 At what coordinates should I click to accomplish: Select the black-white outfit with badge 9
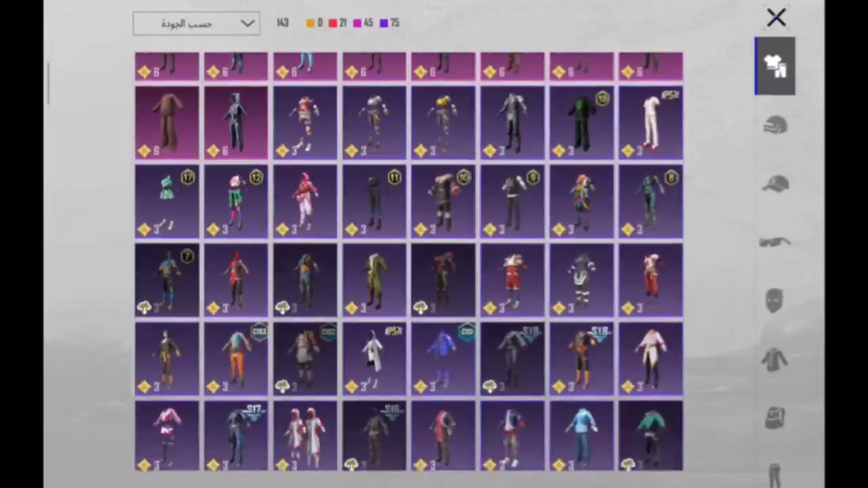(513, 201)
